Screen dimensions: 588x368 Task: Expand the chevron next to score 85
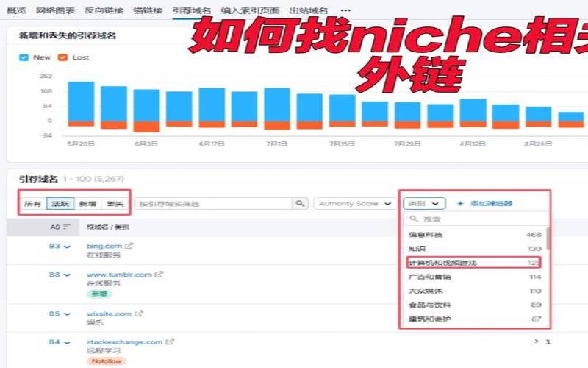pos(67,314)
